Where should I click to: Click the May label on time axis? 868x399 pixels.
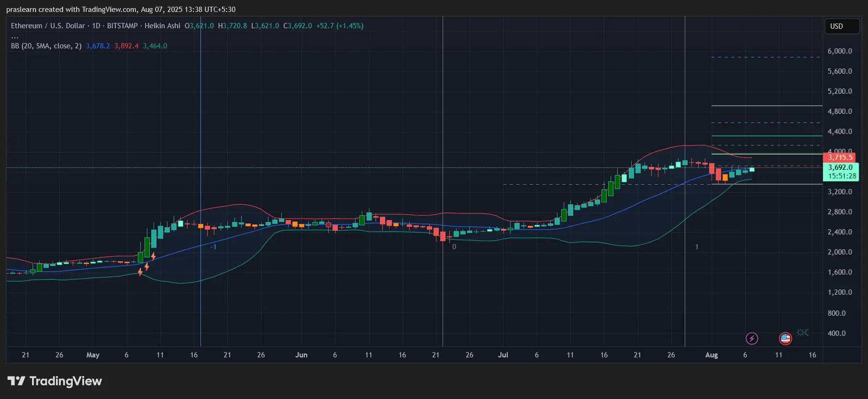tap(93, 355)
